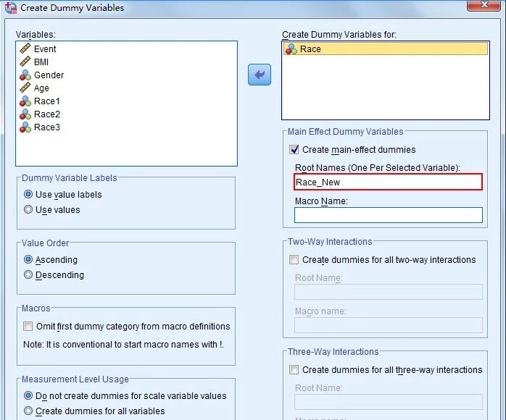Select the Race1 variable
Image resolution: width=506 pixels, height=420 pixels.
pos(47,101)
